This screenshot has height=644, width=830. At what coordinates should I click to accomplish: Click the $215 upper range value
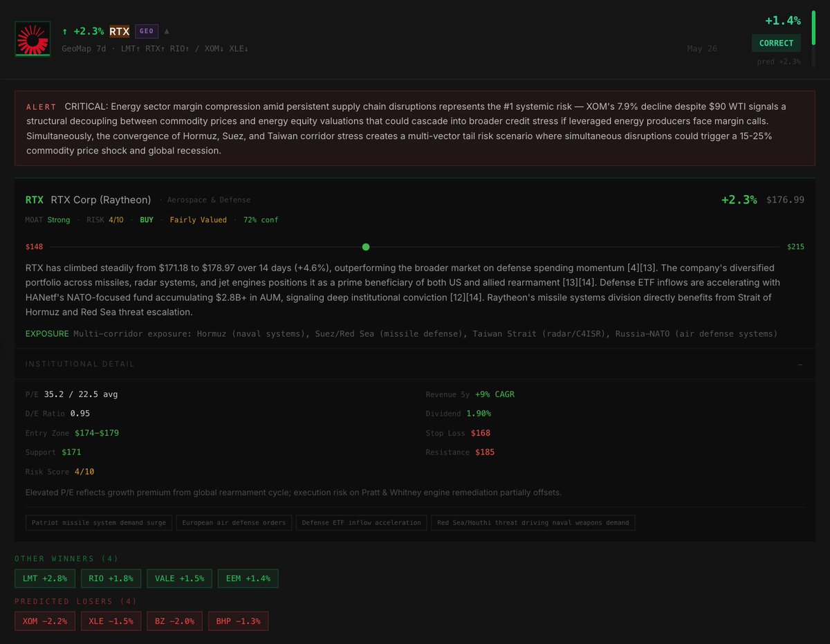(x=795, y=247)
